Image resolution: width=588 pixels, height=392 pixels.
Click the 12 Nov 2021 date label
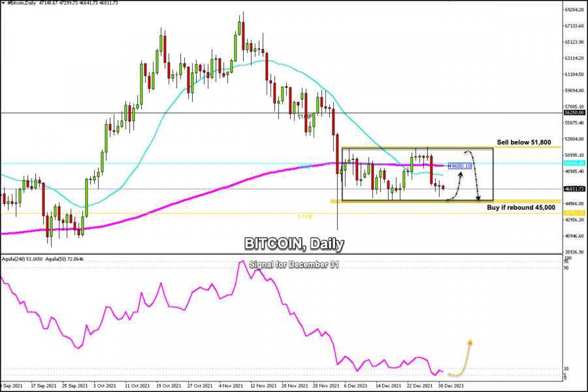click(x=263, y=385)
